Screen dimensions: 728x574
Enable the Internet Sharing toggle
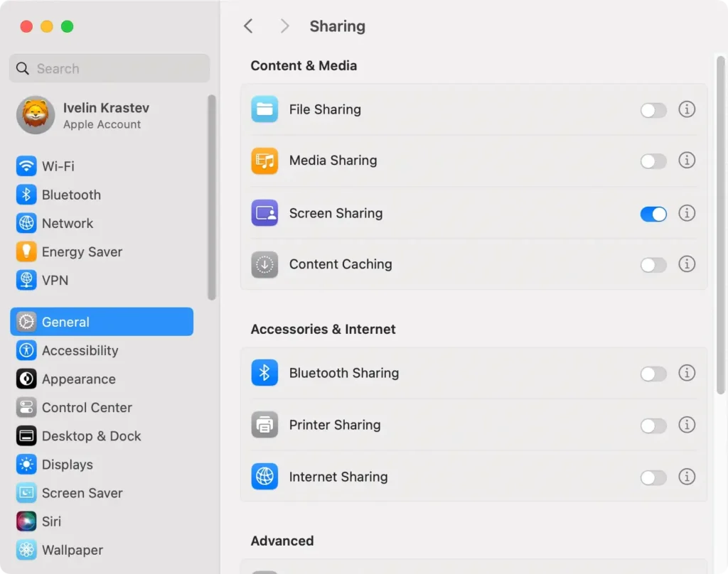coord(653,477)
